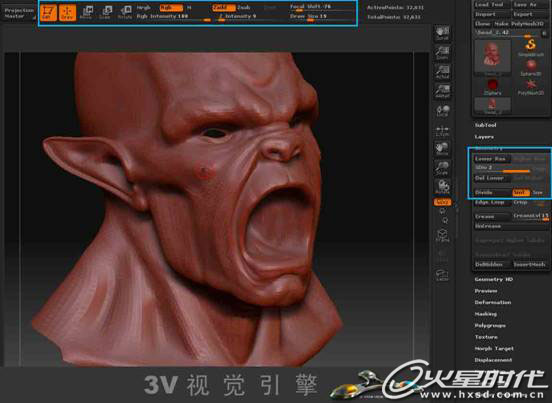
Task: Click the Lower Res button
Action: pyautogui.click(x=491, y=159)
